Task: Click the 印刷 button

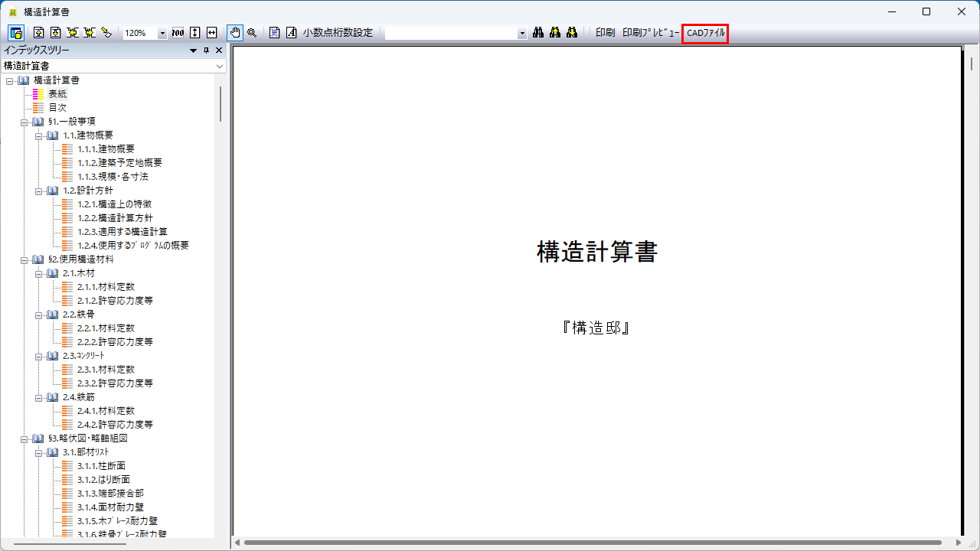Action: click(x=605, y=33)
